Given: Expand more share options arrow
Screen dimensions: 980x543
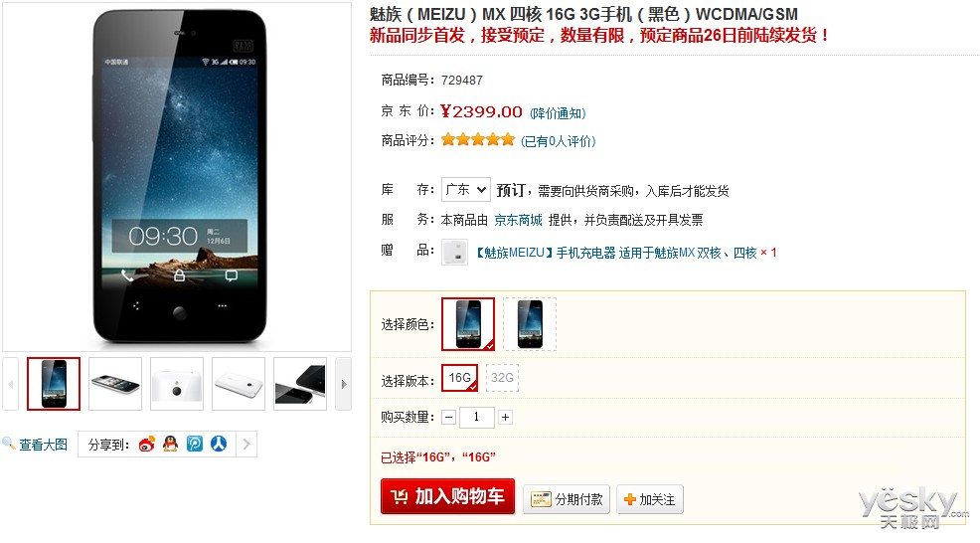Looking at the screenshot, I should pyautogui.click(x=246, y=445).
